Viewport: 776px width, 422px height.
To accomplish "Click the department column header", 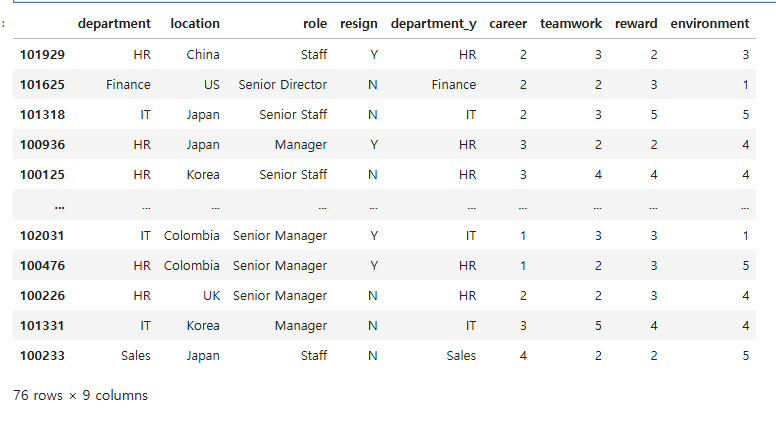I will [114, 24].
